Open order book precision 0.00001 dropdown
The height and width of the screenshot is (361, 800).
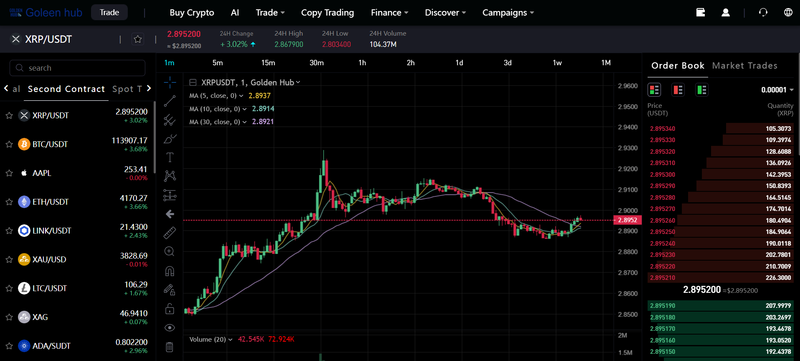[x=778, y=90]
